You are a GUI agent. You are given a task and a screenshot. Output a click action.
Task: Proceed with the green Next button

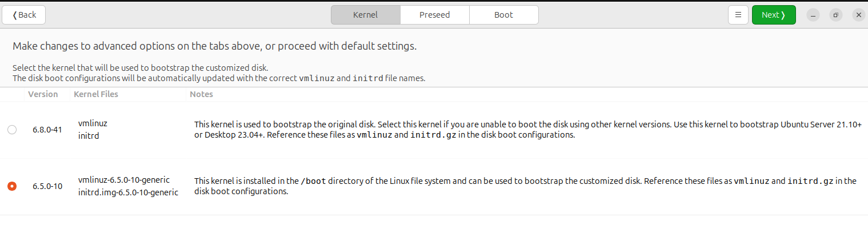(x=774, y=15)
